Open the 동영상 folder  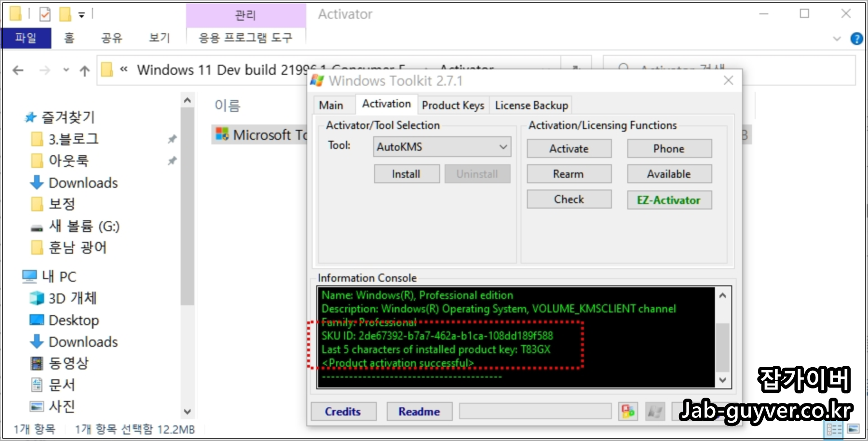tap(60, 363)
